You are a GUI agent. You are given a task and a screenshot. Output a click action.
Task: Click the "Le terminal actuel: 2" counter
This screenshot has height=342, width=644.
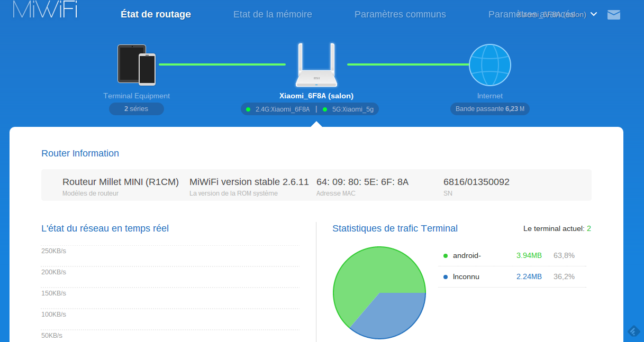[x=557, y=229]
